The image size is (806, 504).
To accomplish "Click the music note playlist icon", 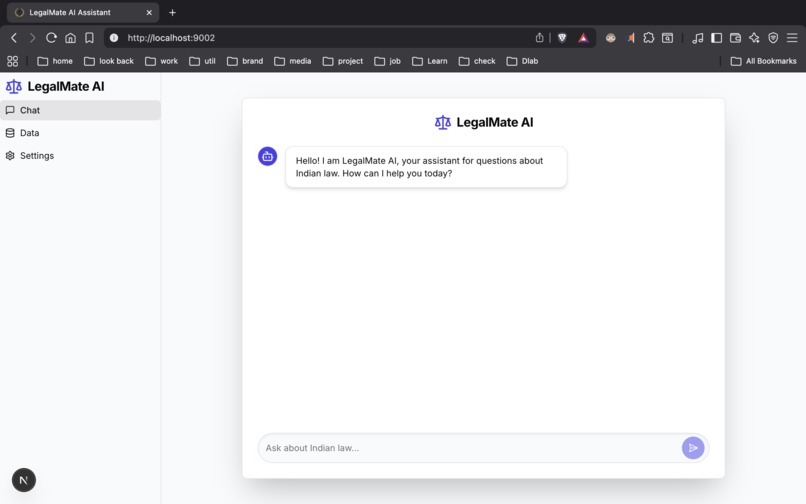I will [x=698, y=38].
